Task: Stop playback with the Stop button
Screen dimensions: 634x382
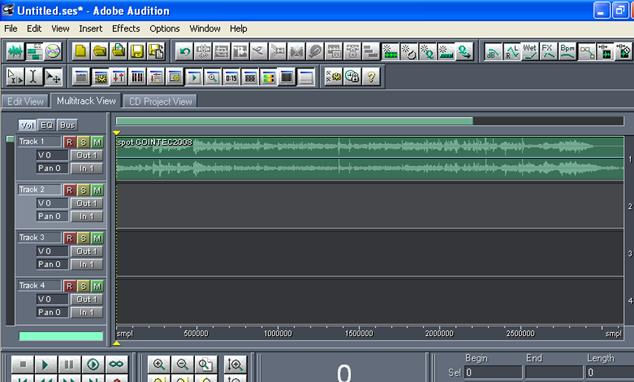Action: pyautogui.click(x=22, y=365)
